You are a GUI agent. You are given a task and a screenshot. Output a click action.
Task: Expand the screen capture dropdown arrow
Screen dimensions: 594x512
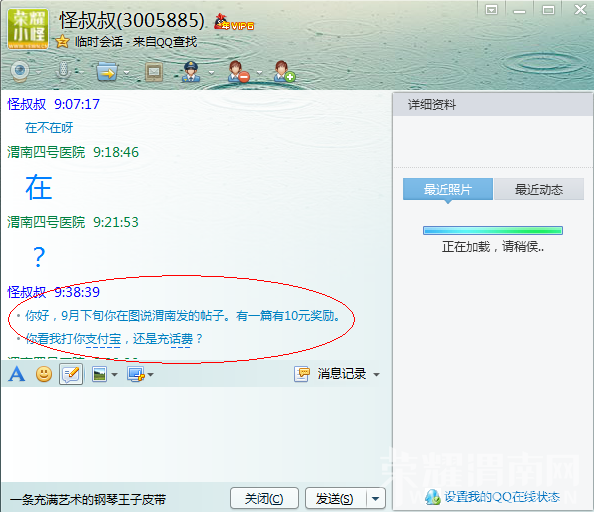click(x=151, y=375)
